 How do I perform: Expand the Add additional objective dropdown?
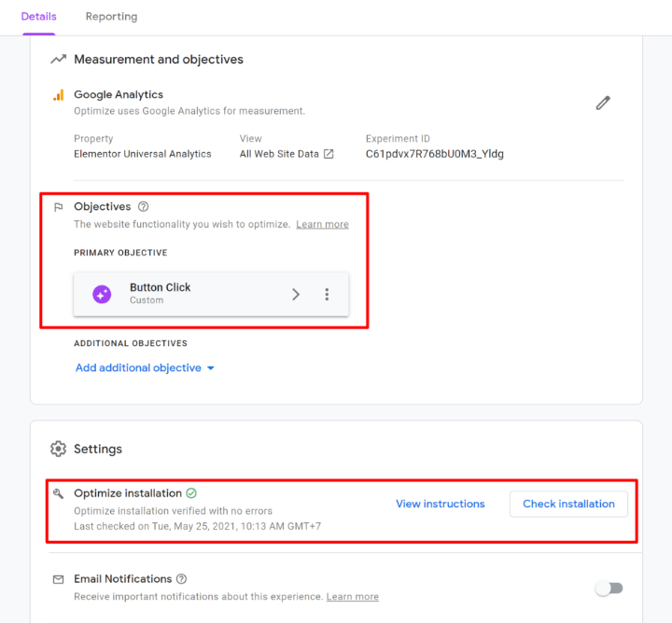(x=145, y=368)
